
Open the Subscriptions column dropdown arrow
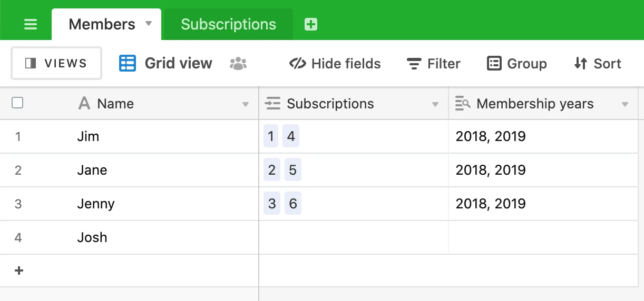click(x=435, y=104)
